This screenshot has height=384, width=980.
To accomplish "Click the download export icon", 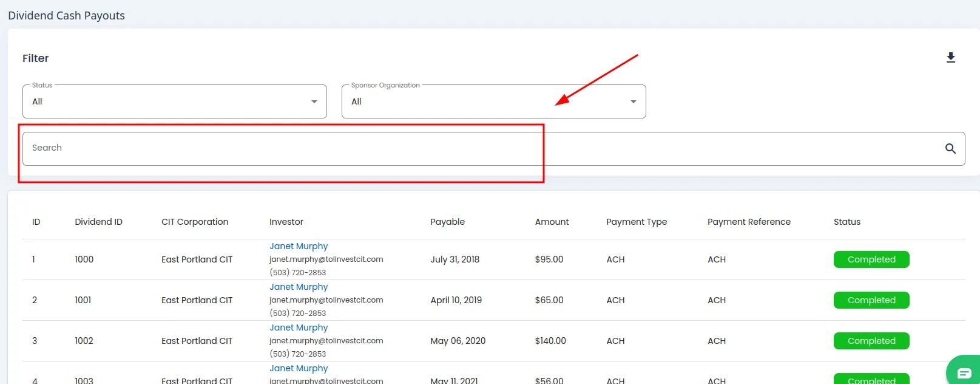I will point(951,58).
